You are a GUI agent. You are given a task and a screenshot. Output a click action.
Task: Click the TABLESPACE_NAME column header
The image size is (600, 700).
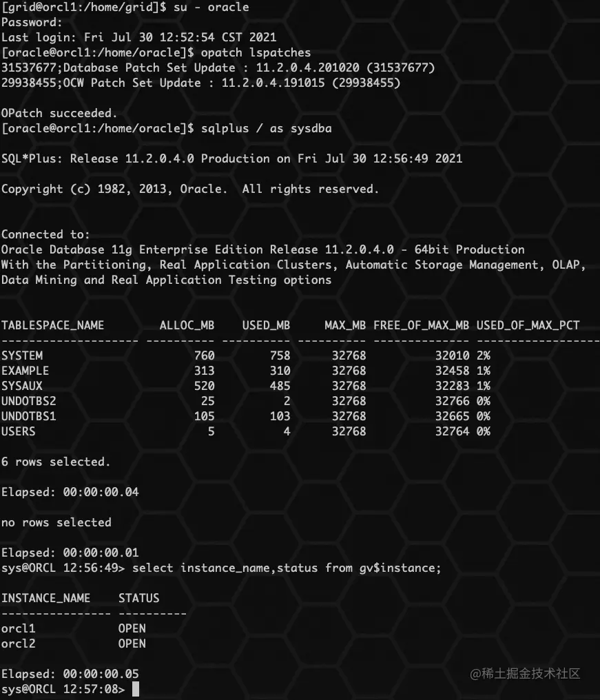52,325
